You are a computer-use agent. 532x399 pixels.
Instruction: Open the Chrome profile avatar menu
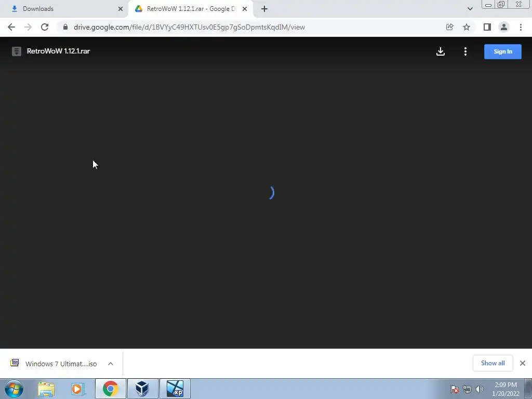point(504,27)
